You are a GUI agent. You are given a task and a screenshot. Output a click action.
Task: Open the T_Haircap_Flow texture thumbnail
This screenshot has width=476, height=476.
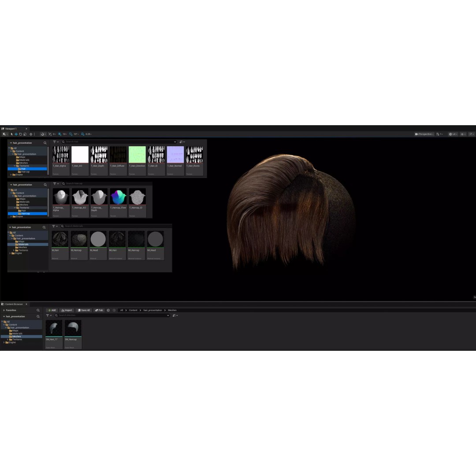tap(118, 196)
